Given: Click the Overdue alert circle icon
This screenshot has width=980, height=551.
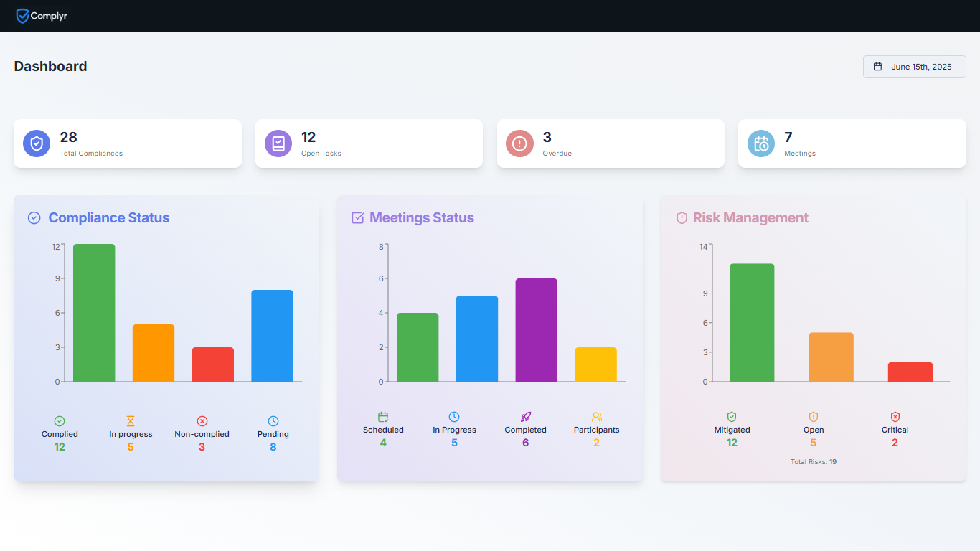Looking at the screenshot, I should pos(519,143).
